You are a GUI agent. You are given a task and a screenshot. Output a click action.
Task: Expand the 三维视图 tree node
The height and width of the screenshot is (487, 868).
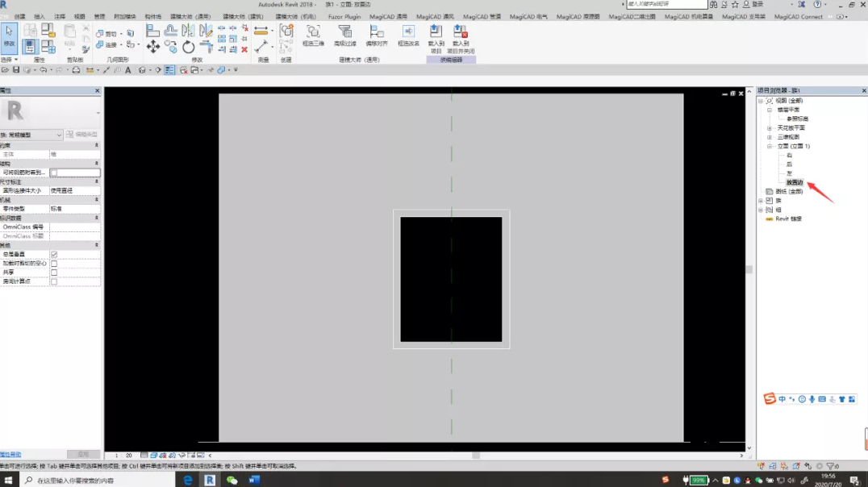(770, 137)
